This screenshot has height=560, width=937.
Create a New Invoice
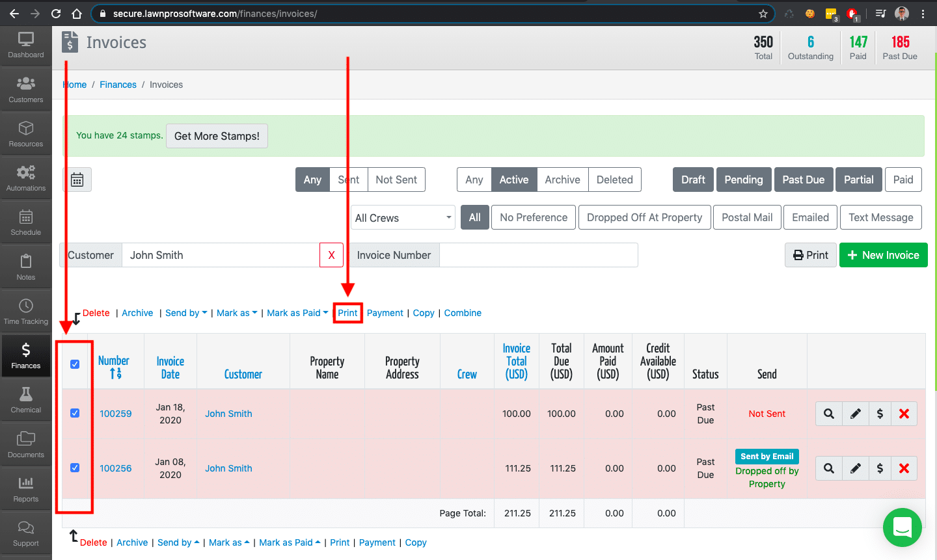click(883, 255)
